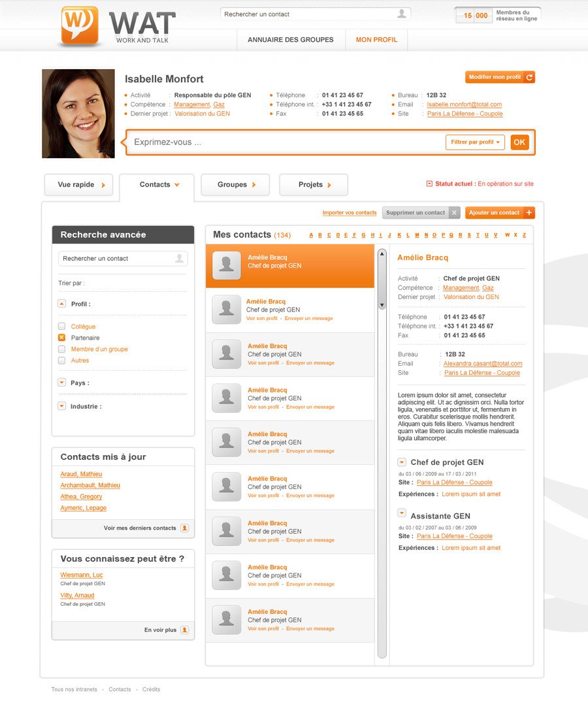Uncheck the Partenaire checkbox

click(61, 338)
